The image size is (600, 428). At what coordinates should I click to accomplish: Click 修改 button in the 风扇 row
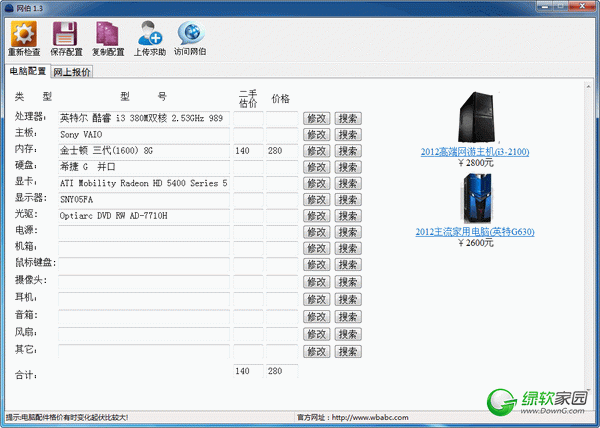(316, 334)
